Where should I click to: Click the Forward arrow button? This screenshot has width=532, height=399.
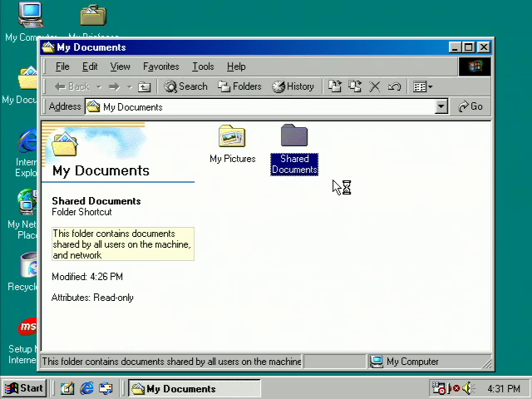coord(115,86)
